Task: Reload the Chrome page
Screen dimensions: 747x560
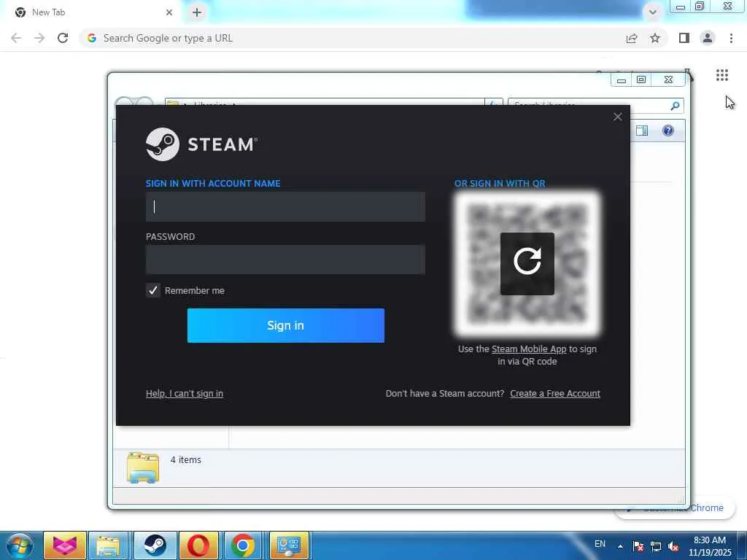Action: [x=63, y=38]
